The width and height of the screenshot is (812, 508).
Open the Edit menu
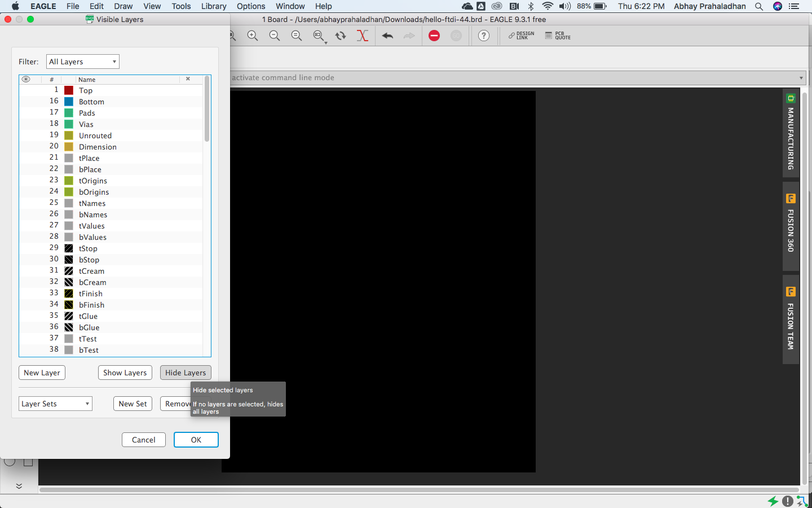point(96,6)
